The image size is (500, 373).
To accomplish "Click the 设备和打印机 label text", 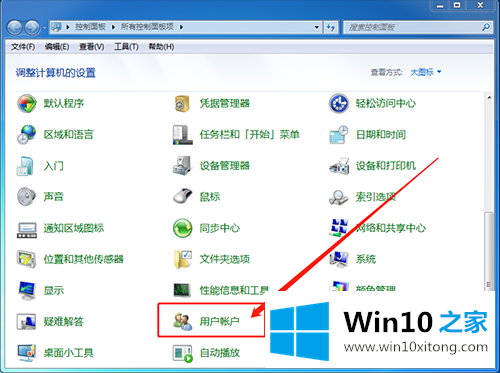I will pyautogui.click(x=386, y=166).
